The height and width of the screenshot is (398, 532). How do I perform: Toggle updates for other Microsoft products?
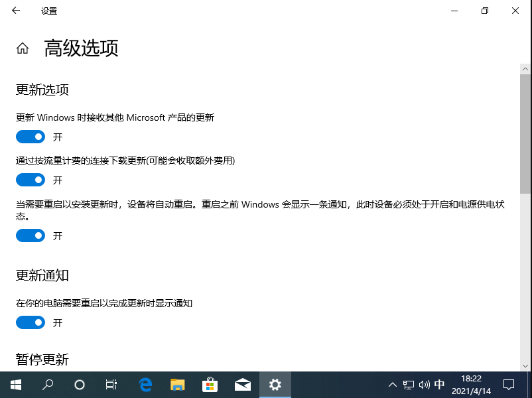click(x=31, y=137)
